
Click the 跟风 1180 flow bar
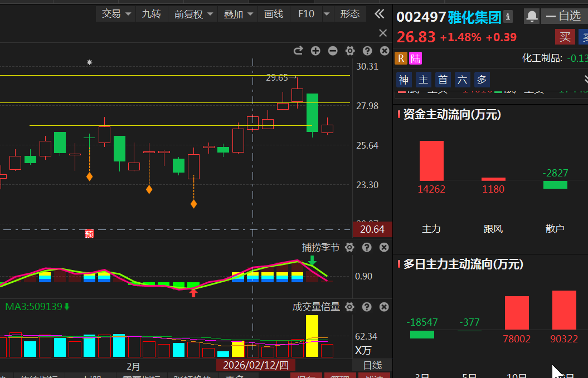coord(493,179)
